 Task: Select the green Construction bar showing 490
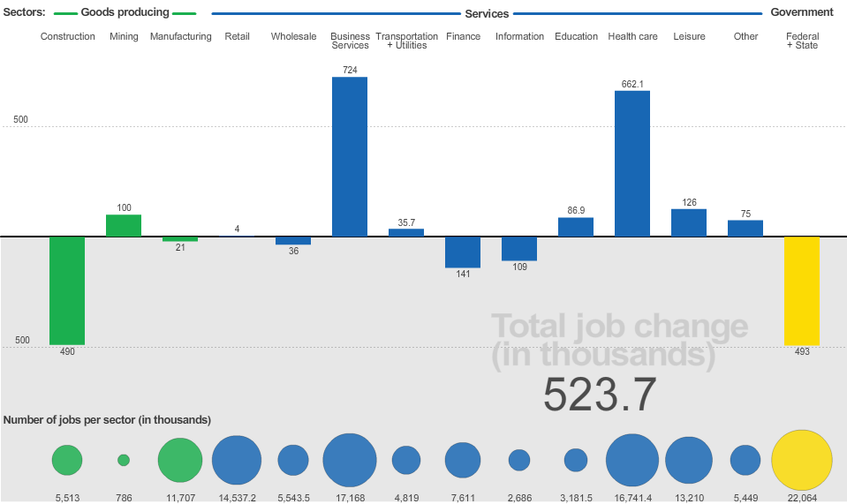67,290
